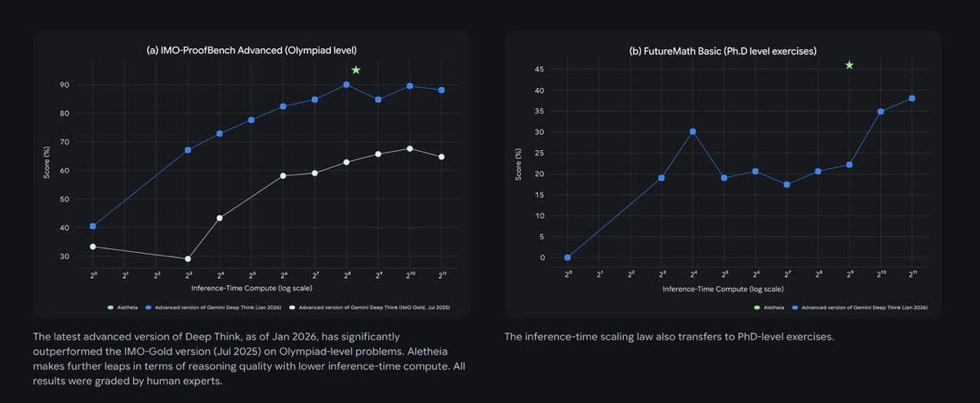Toggle the "IMO Gold, Jul 2025" legend entry
980x403 pixels.
pos(373,308)
